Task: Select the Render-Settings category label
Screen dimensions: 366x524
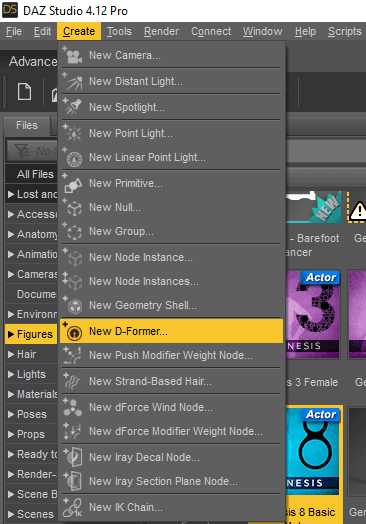Action: click(x=37, y=475)
